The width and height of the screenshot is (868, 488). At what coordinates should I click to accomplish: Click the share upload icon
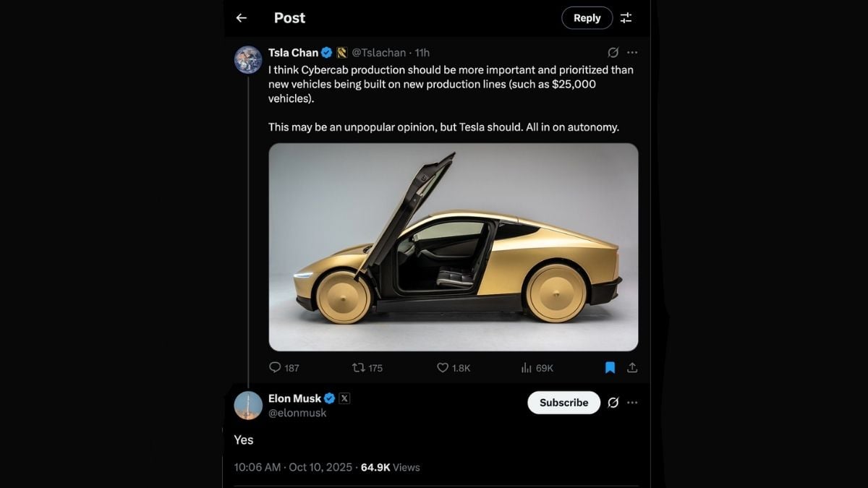pos(632,367)
